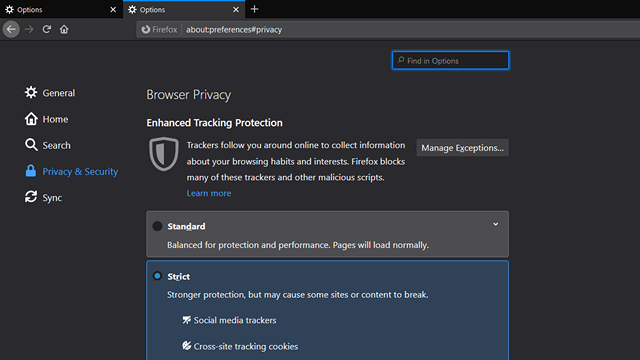
Task: Click the Enhanced Tracking Protection heading
Action: tap(214, 123)
